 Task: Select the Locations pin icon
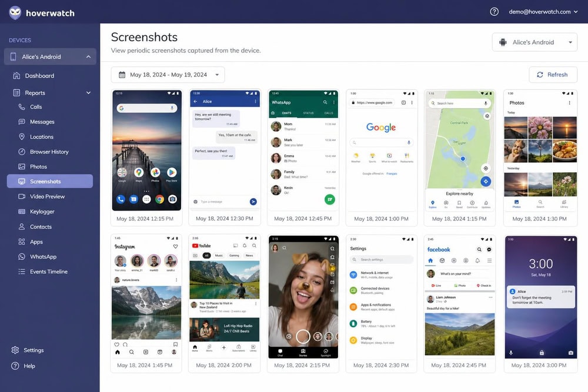click(22, 137)
